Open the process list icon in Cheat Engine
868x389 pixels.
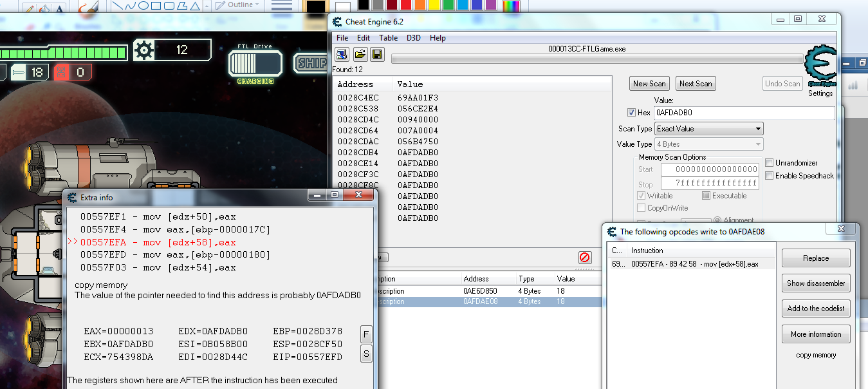click(342, 54)
